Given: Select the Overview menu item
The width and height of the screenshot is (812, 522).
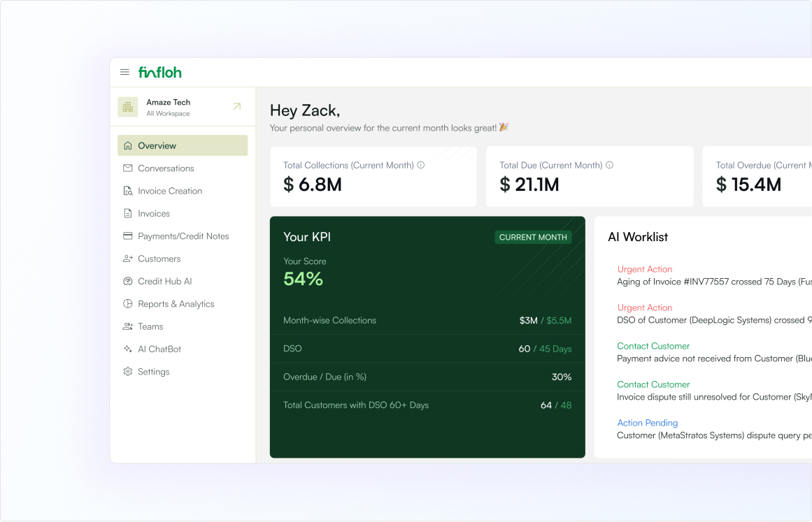Looking at the screenshot, I should pyautogui.click(x=183, y=145).
